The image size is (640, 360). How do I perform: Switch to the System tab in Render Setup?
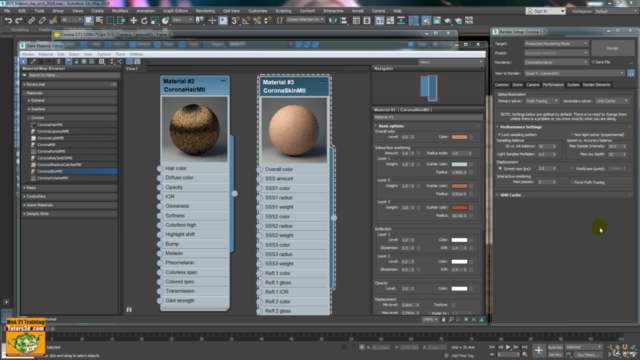(573, 85)
